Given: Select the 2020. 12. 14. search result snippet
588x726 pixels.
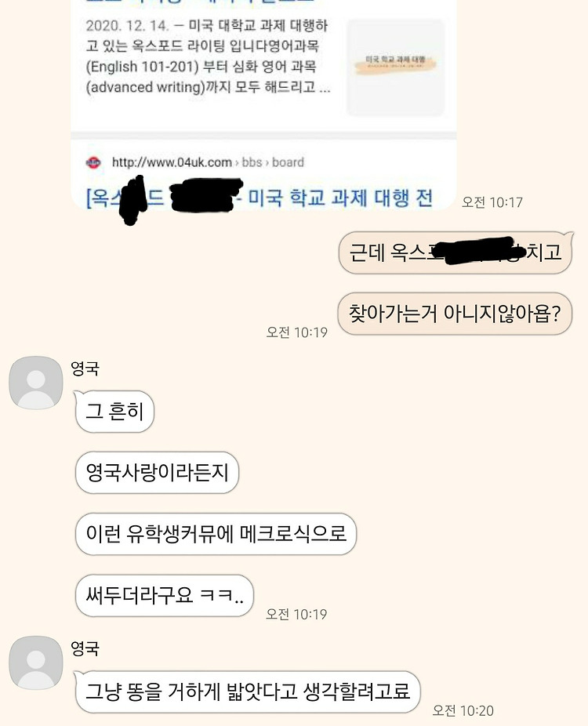Looking at the screenshot, I should pos(208,56).
